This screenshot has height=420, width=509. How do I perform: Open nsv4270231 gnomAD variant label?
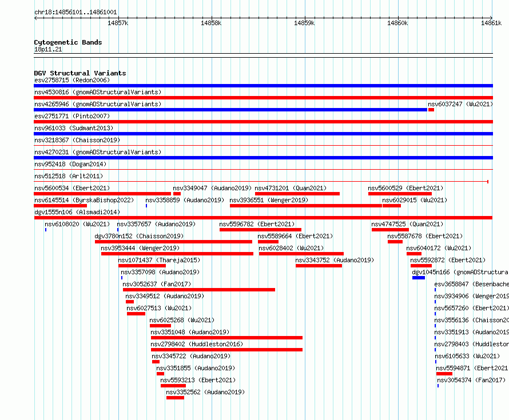pyautogui.click(x=98, y=152)
